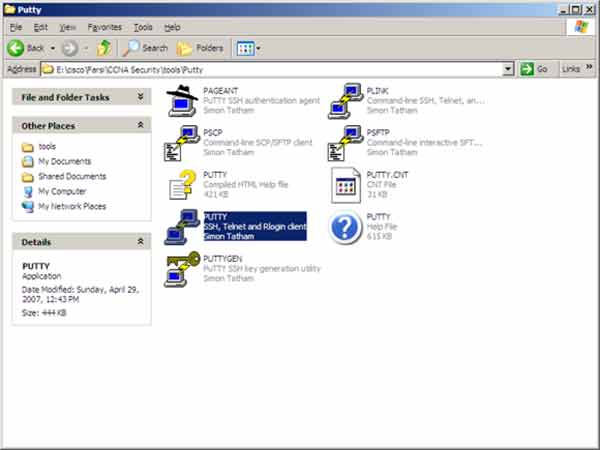The width and height of the screenshot is (600, 450).
Task: Click highlighted 'SSH, Telnet and Rlogin client' text
Action: point(255,227)
